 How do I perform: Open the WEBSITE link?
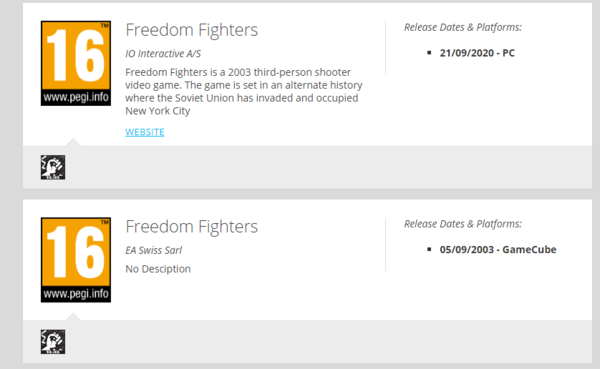coord(145,132)
